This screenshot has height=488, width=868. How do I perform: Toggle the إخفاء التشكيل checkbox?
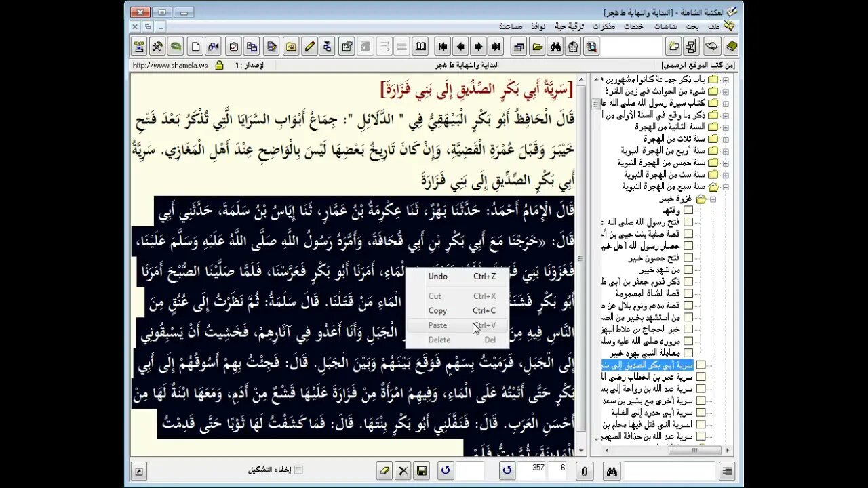point(298,470)
